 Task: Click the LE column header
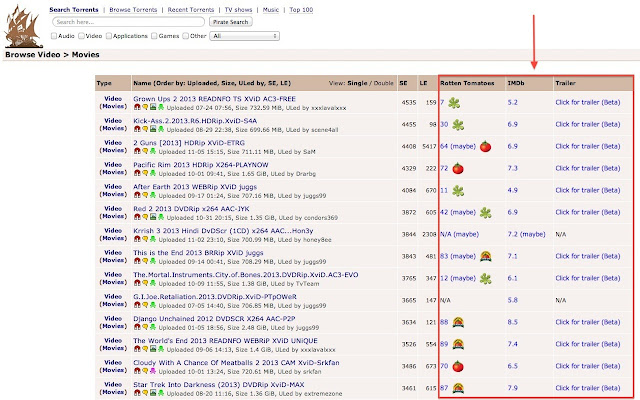coord(423,83)
